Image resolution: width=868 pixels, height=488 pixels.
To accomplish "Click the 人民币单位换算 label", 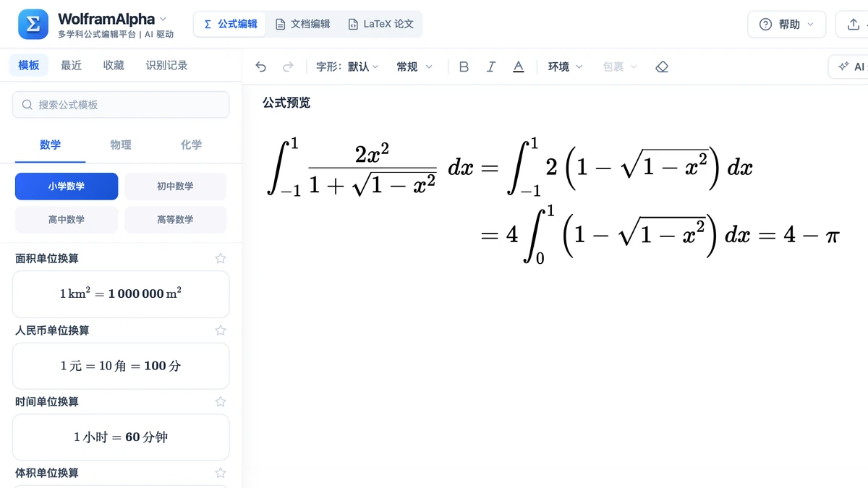I will (52, 330).
